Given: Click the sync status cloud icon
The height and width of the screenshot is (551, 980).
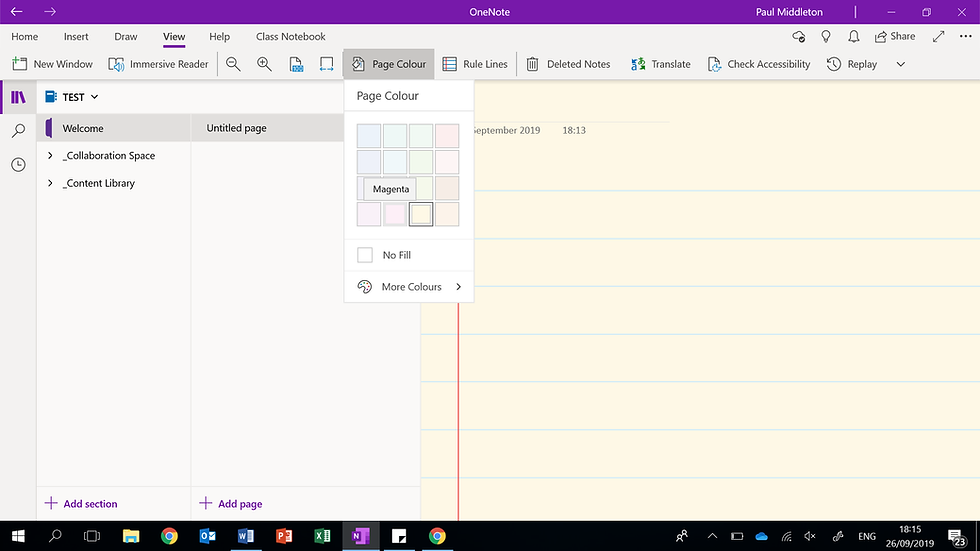Looking at the screenshot, I should [798, 36].
